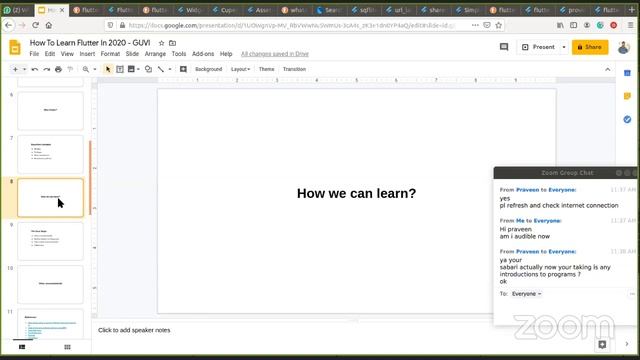The image size is (640, 360).
Task: Open the zoom level dropdown arrow
Action: [x=95, y=69]
